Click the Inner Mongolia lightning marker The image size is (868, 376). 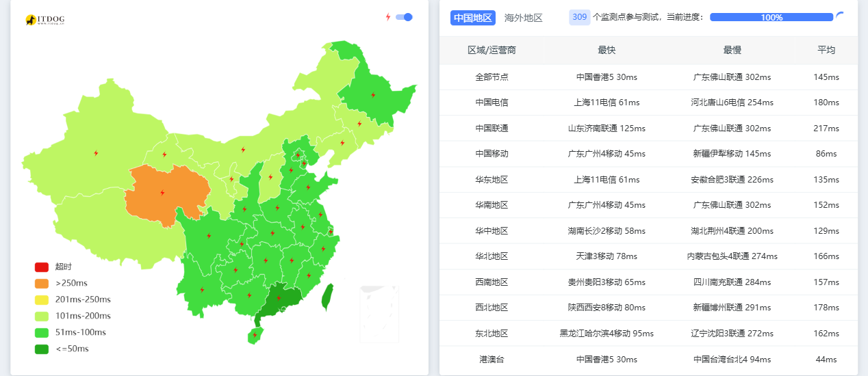point(243,149)
